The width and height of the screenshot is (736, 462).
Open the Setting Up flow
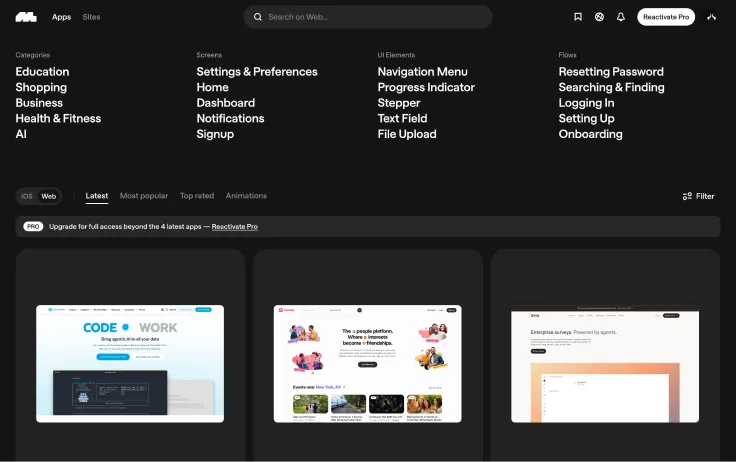point(586,118)
